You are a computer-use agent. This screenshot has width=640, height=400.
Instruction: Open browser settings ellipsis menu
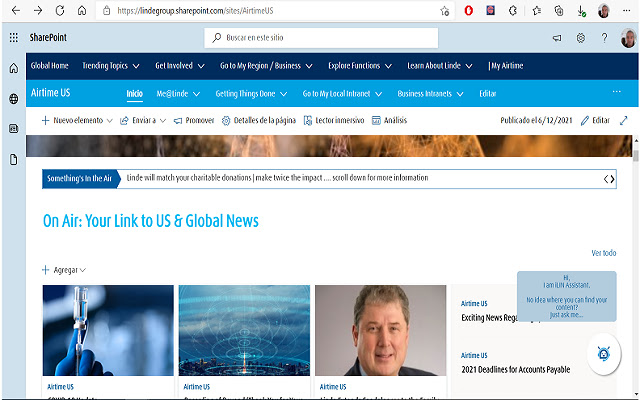coord(627,11)
